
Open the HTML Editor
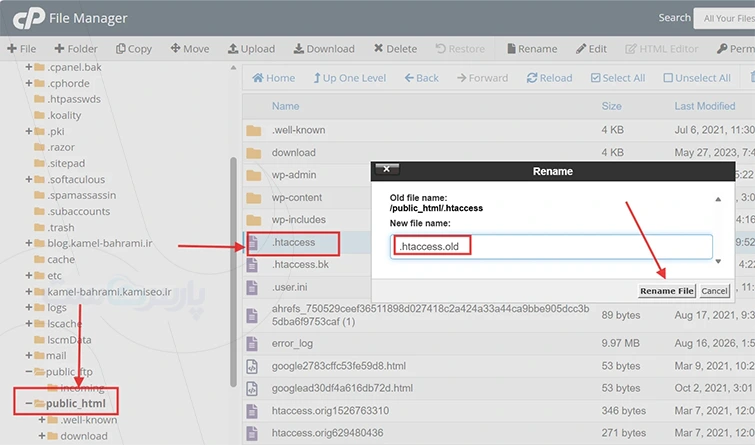(x=662, y=49)
